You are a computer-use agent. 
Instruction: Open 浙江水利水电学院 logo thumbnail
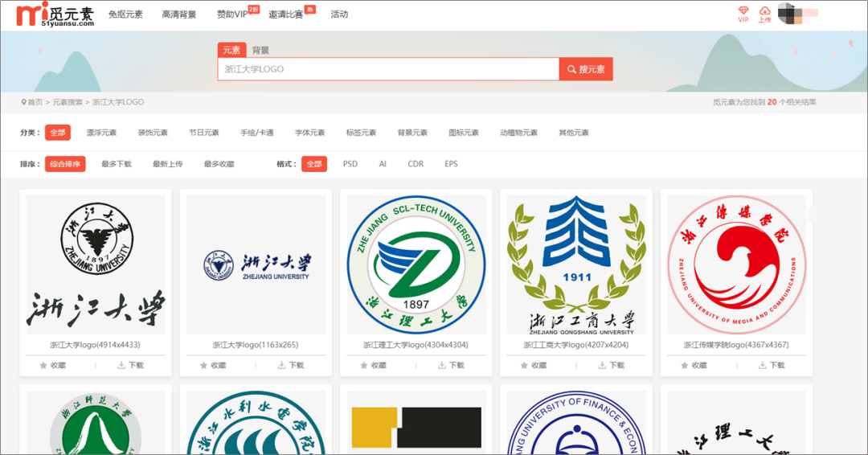(x=256, y=423)
